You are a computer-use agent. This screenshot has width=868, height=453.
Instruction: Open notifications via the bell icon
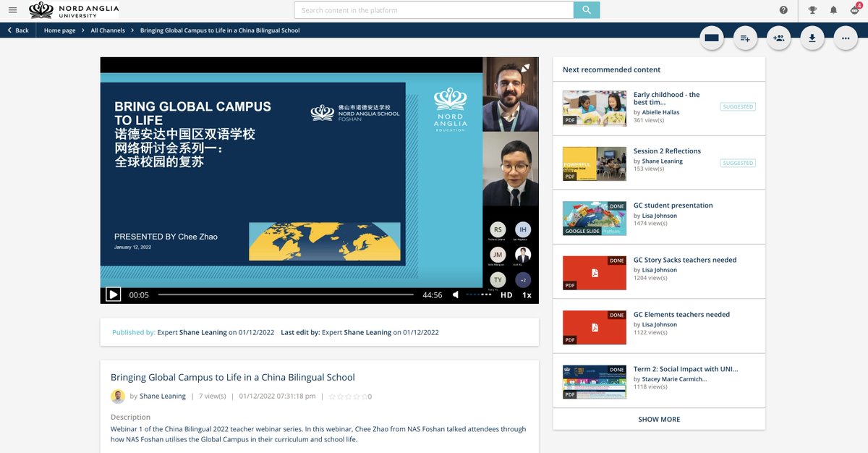coord(834,9)
